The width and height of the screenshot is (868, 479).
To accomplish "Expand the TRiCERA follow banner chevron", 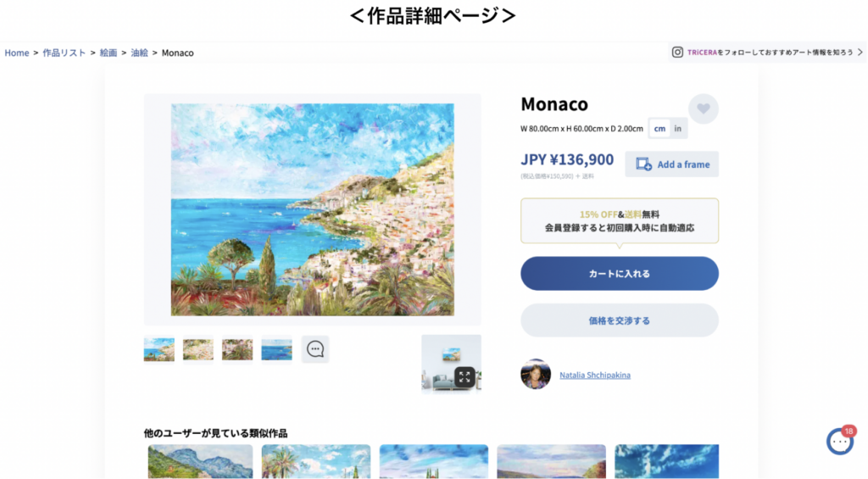I will (860, 52).
